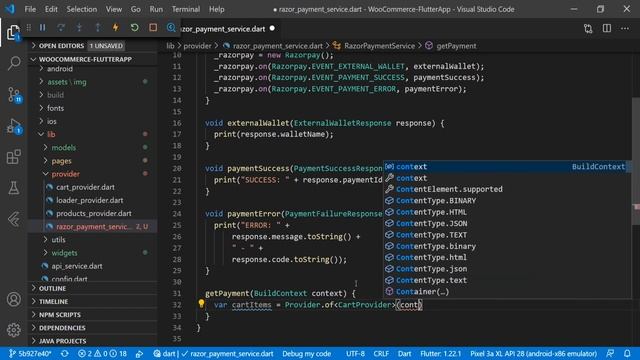The height and width of the screenshot is (360, 640).
Task: Click Step Over in debug toolbar
Action: (x=61, y=28)
